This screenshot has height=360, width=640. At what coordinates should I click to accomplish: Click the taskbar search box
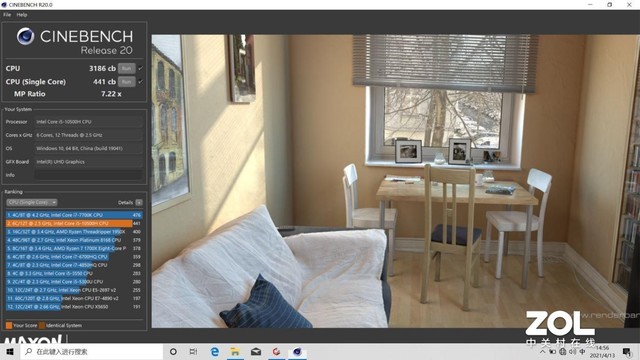coord(92,351)
